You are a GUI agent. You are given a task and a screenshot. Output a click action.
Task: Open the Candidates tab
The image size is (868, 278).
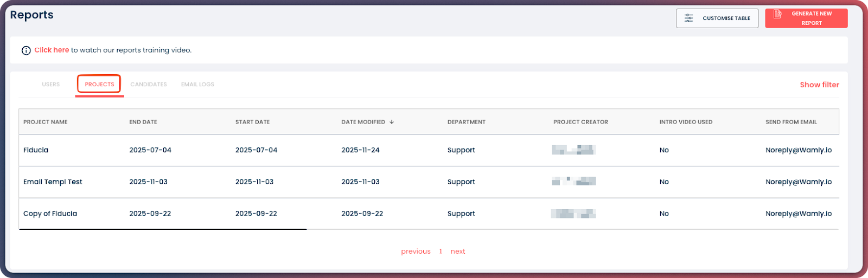(149, 85)
